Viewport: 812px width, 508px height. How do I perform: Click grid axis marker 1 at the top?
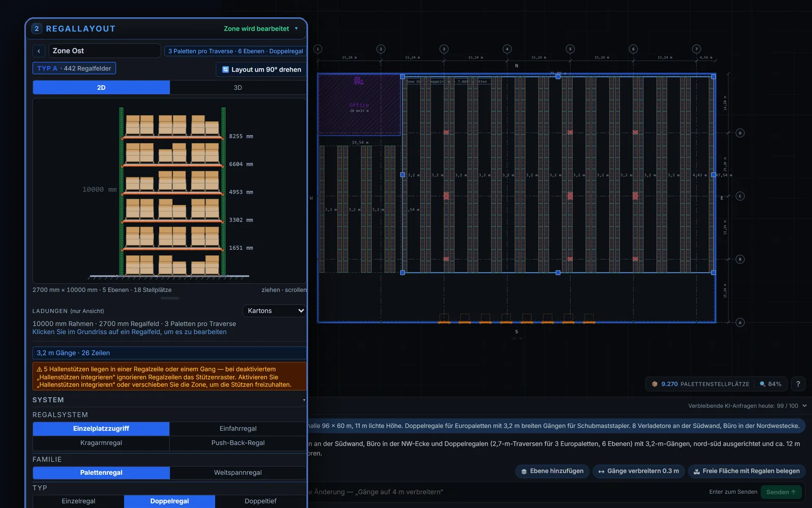coord(318,49)
